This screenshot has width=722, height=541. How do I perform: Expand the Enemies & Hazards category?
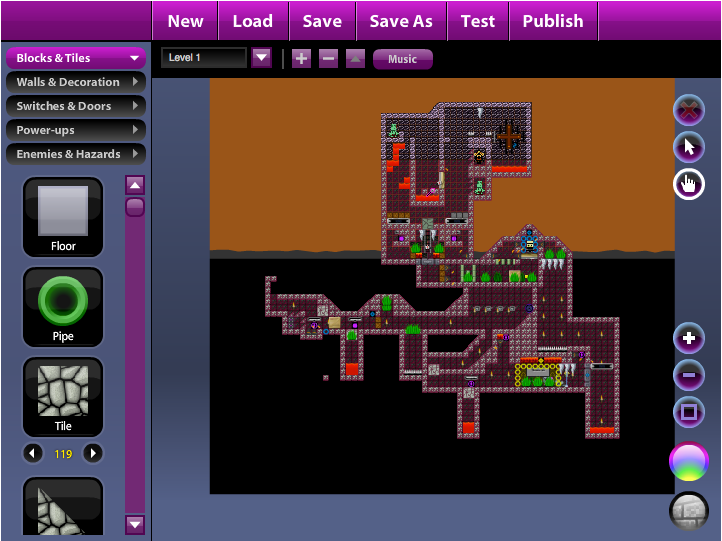tap(76, 154)
